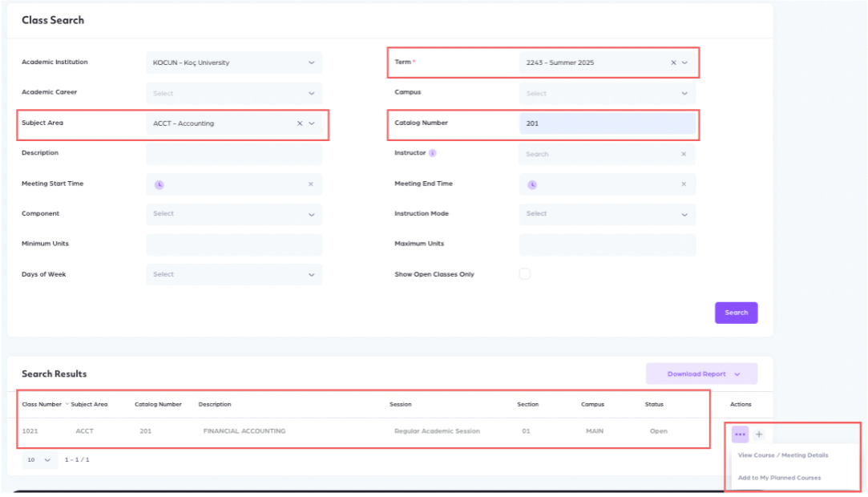Viewport: 868px width, 497px height.
Task: Click the three-dots actions button
Action: 740,434
